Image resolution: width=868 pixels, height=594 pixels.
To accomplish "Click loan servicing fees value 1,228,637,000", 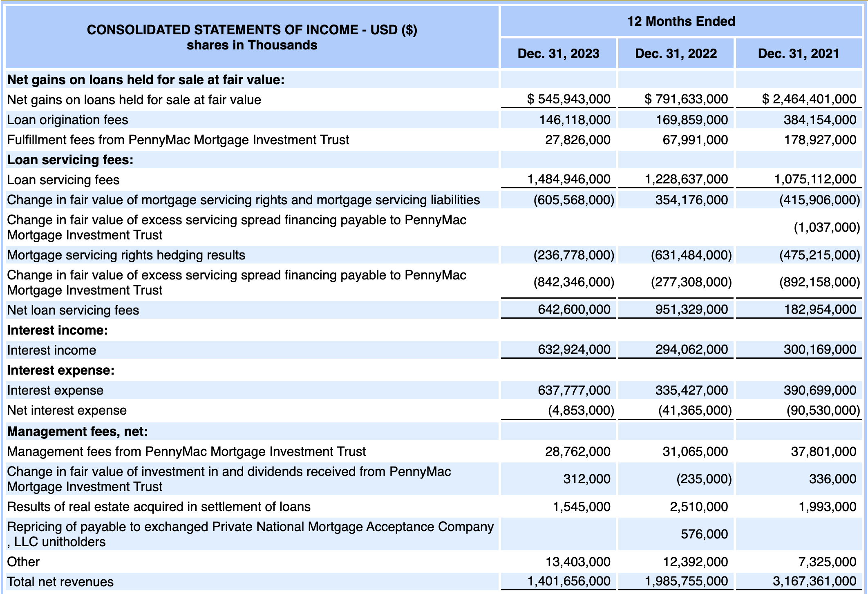I will pyautogui.click(x=686, y=179).
